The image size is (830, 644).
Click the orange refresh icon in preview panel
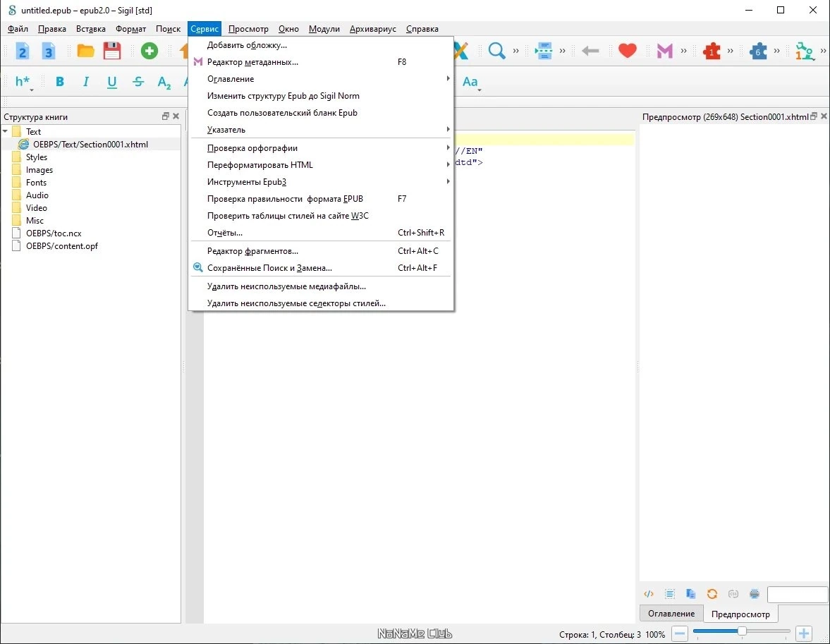tap(712, 594)
